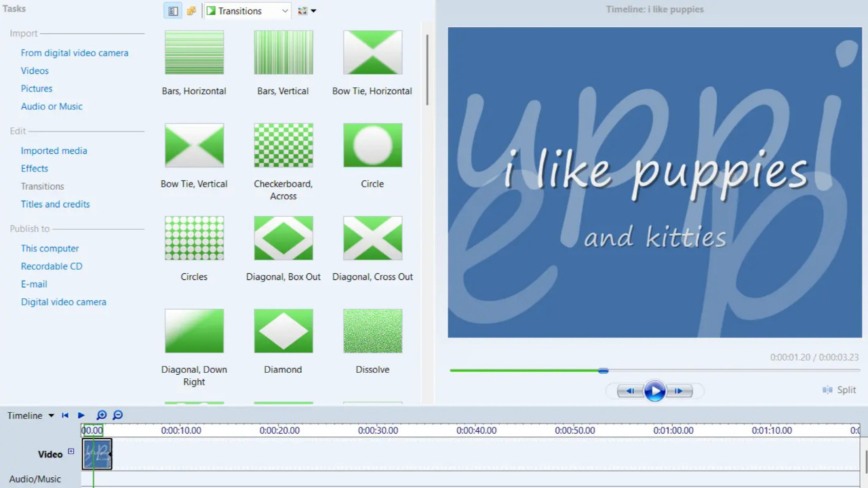Show collections folder view icon
This screenshot has width=868, height=488.
click(x=191, y=11)
